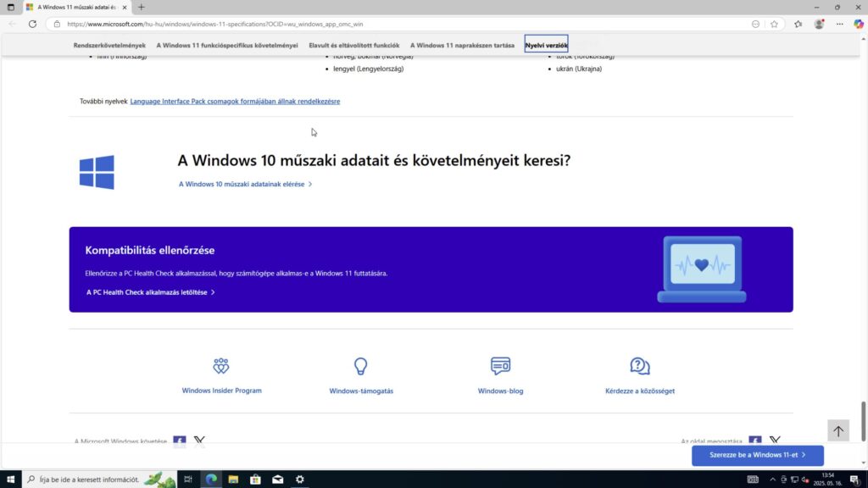Go to the Rendszerkövetelmények section
Image resolution: width=868 pixels, height=488 pixels.
(109, 46)
